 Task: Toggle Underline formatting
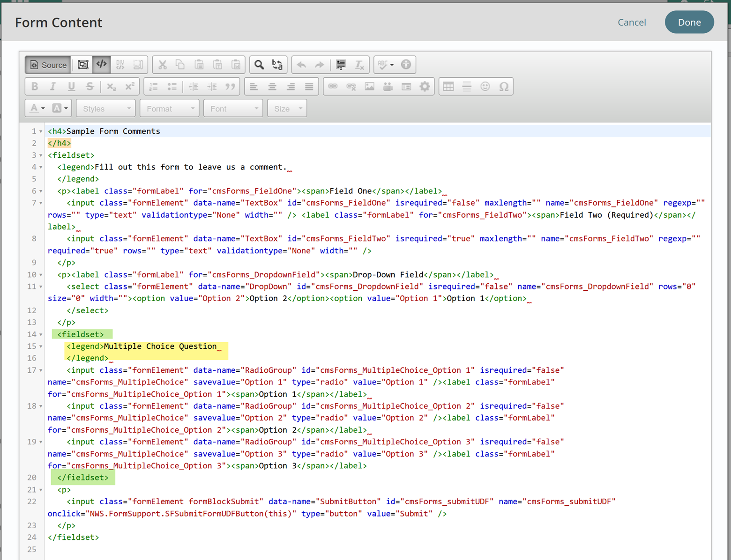click(71, 87)
